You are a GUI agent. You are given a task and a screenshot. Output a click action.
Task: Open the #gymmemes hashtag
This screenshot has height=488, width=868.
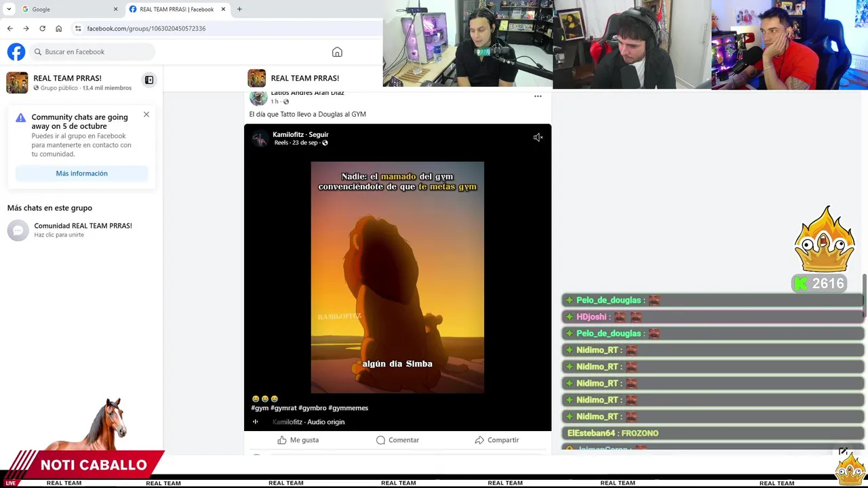[x=349, y=408]
